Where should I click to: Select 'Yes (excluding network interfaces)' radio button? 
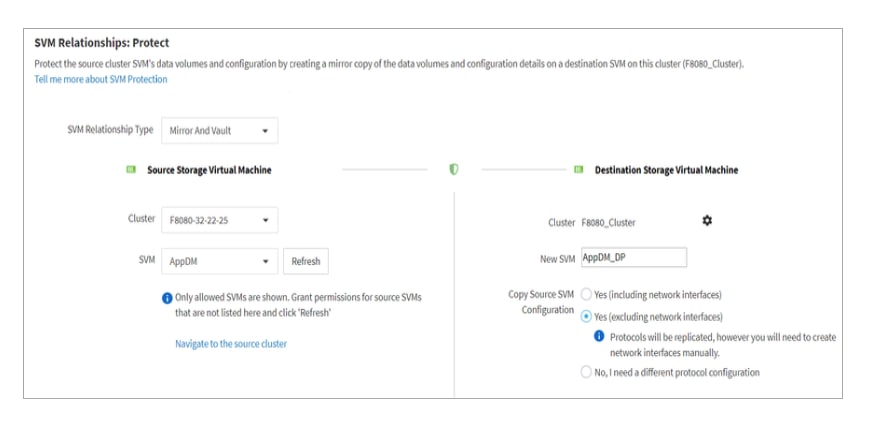point(586,316)
